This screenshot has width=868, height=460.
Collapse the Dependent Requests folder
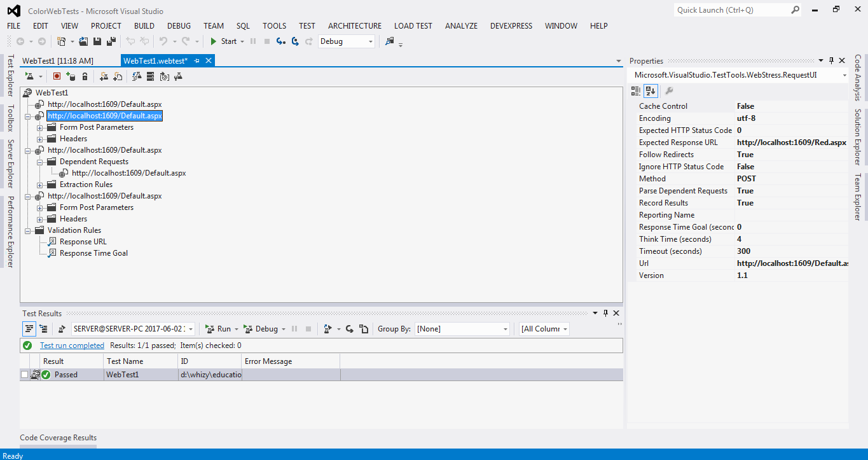coord(40,162)
